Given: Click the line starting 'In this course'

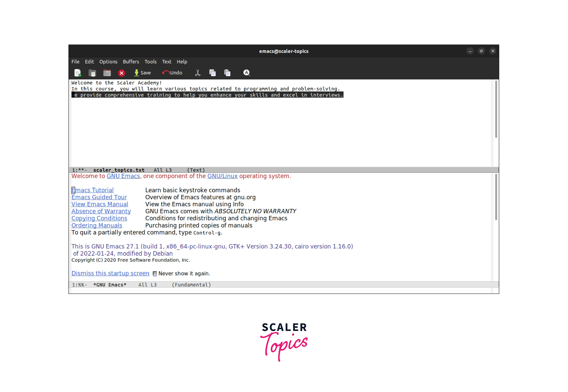Looking at the screenshot, I should click(x=206, y=89).
